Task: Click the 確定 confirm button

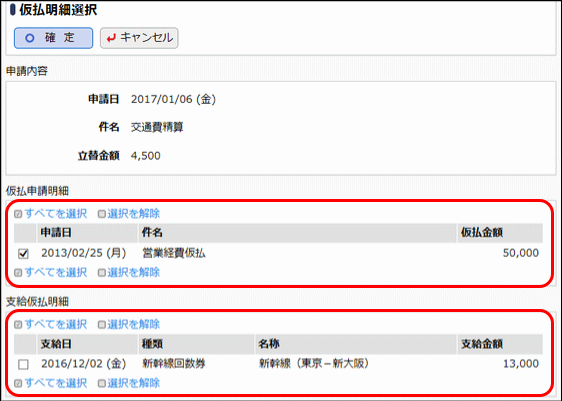Action: click(53, 38)
